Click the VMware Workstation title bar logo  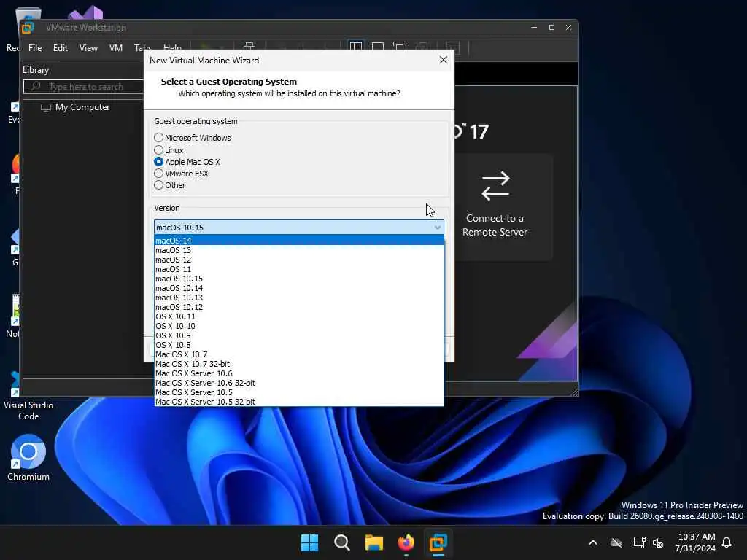pyautogui.click(x=28, y=28)
